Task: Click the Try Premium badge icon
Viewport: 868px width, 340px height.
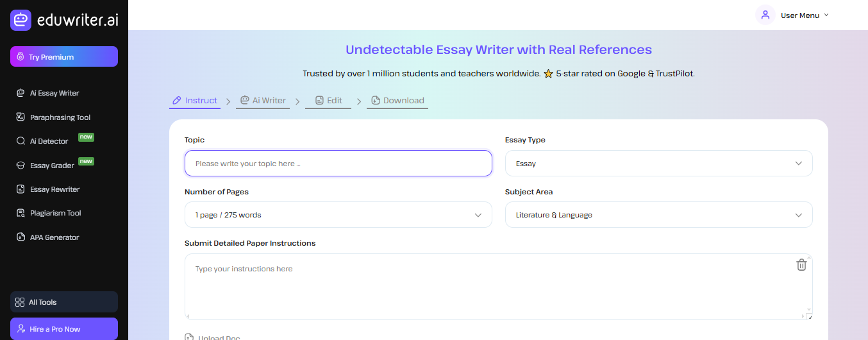Action: tap(21, 57)
